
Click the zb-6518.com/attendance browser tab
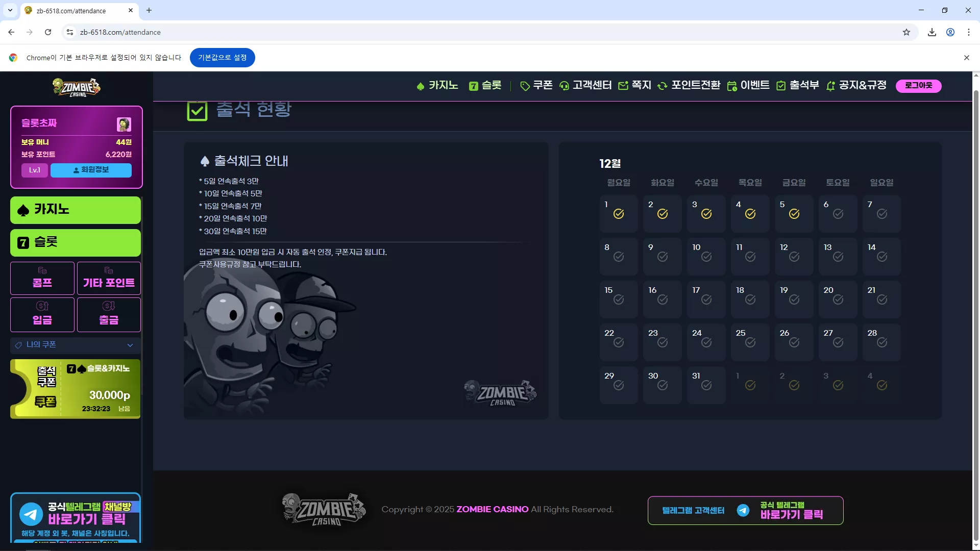coord(79,11)
